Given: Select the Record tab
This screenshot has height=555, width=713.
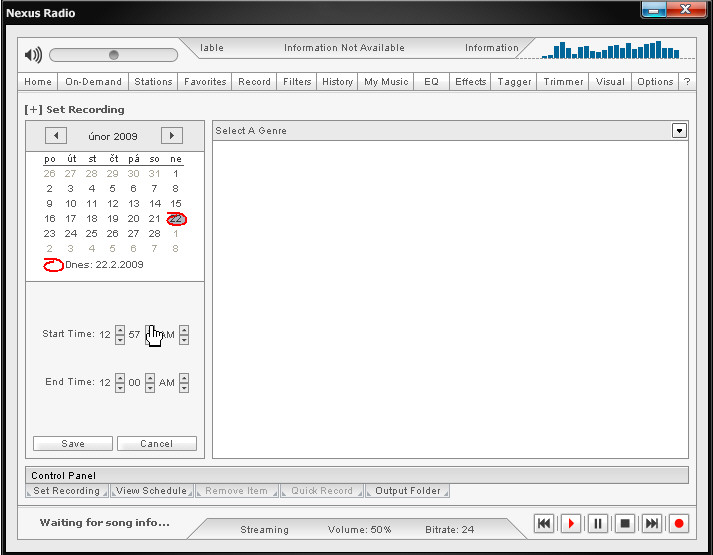Looking at the screenshot, I should 254,82.
